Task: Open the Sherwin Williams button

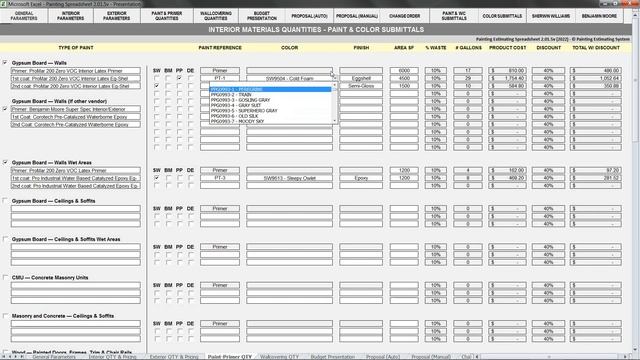Action: 551,16
